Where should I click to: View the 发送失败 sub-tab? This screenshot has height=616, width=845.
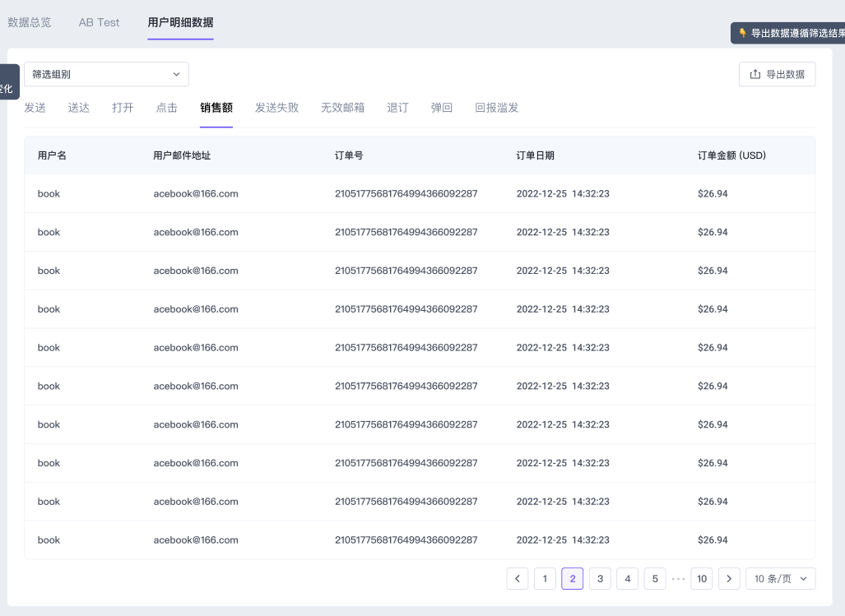276,108
